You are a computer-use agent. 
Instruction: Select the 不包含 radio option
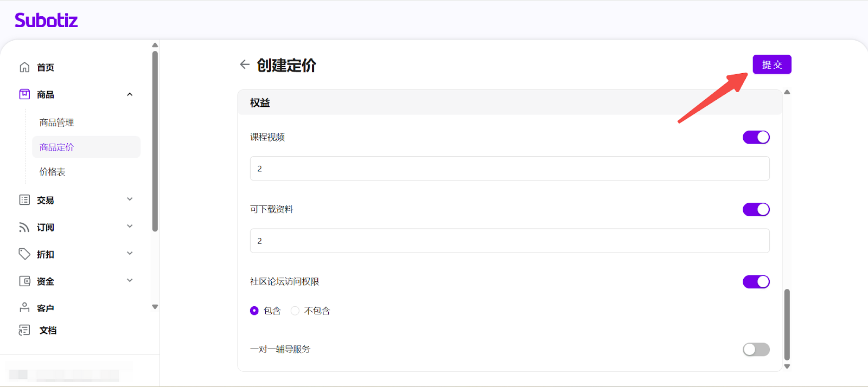295,311
